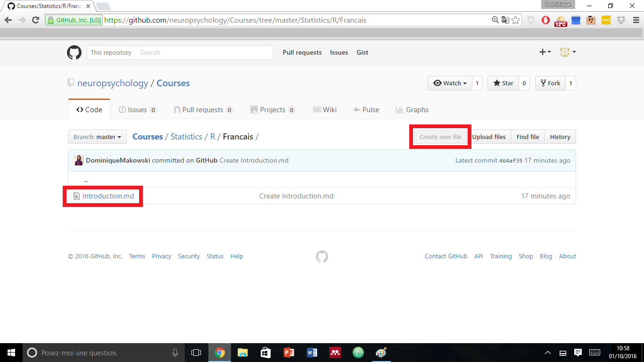The height and width of the screenshot is (362, 644).
Task: Click the yellow password manager extension icon
Action: pyautogui.click(x=606, y=20)
